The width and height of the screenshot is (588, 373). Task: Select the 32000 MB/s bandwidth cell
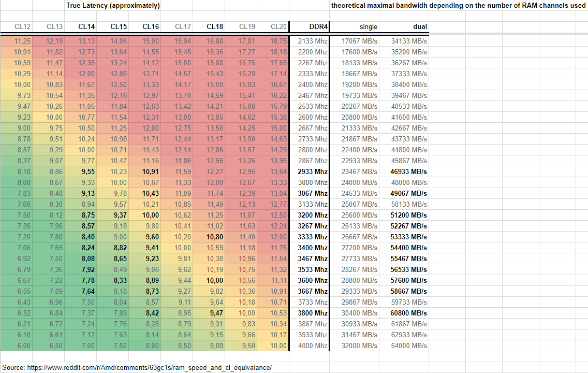click(x=355, y=346)
